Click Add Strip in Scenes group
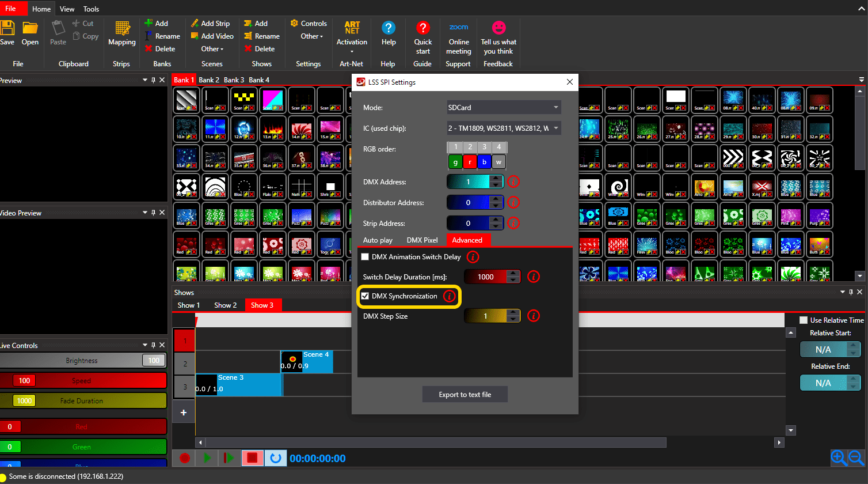 [x=210, y=24]
